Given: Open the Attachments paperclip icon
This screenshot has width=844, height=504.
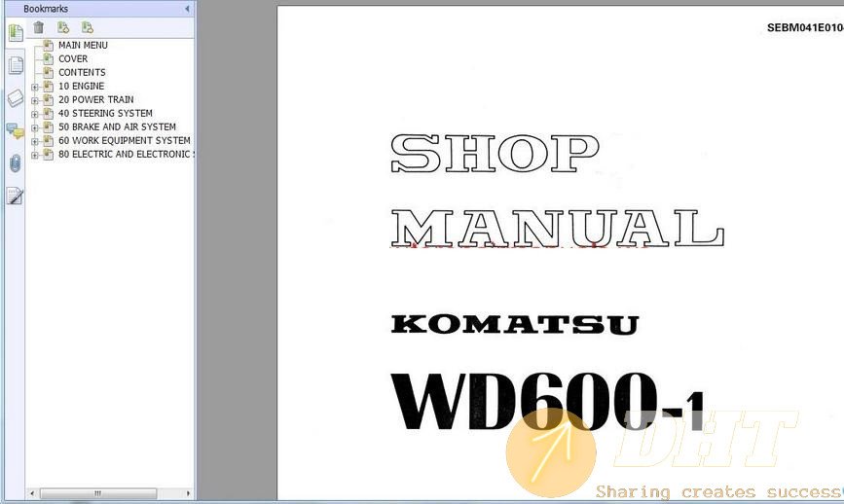Looking at the screenshot, I should [x=15, y=163].
